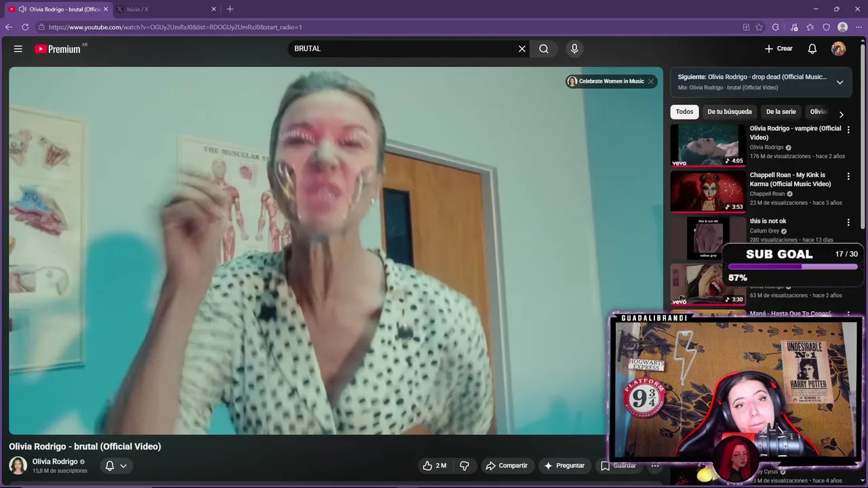This screenshot has height=488, width=868.
Task: Open the YouTube account avatar menu
Action: pyautogui.click(x=839, y=49)
